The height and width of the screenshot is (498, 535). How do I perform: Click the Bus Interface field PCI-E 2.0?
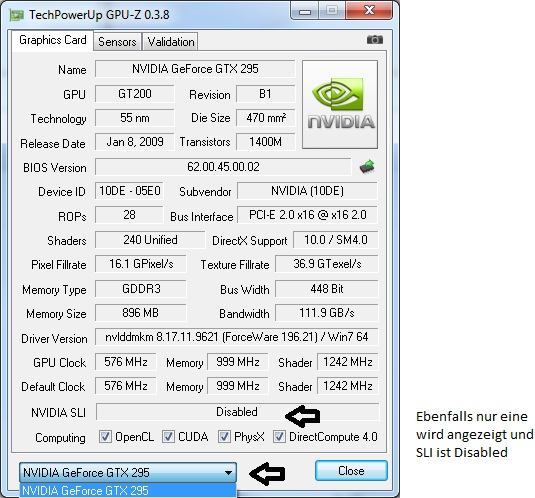pyautogui.click(x=307, y=215)
